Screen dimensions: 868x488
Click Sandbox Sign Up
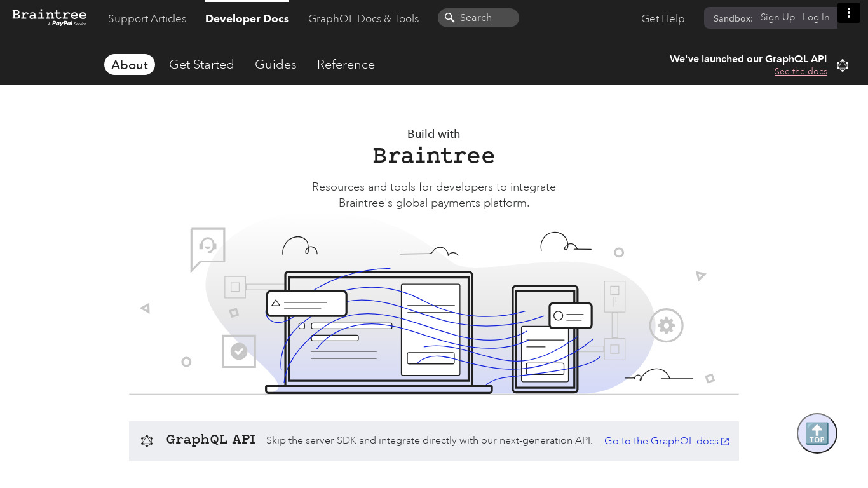click(778, 17)
